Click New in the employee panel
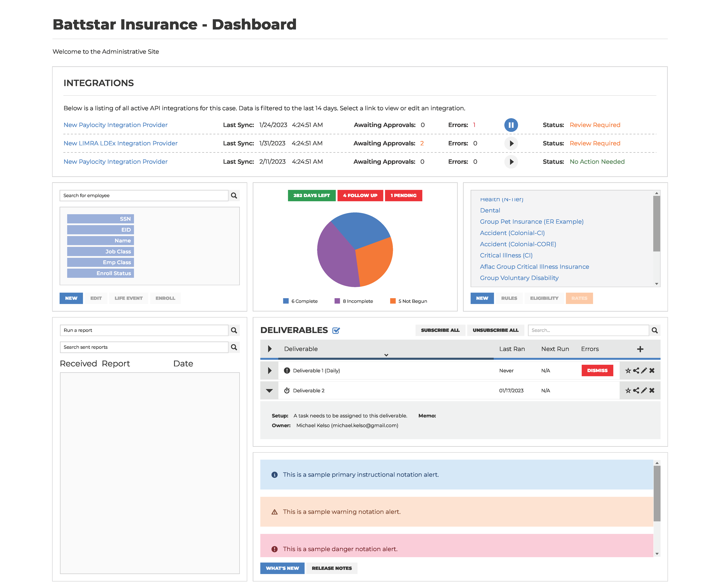 pyautogui.click(x=71, y=298)
